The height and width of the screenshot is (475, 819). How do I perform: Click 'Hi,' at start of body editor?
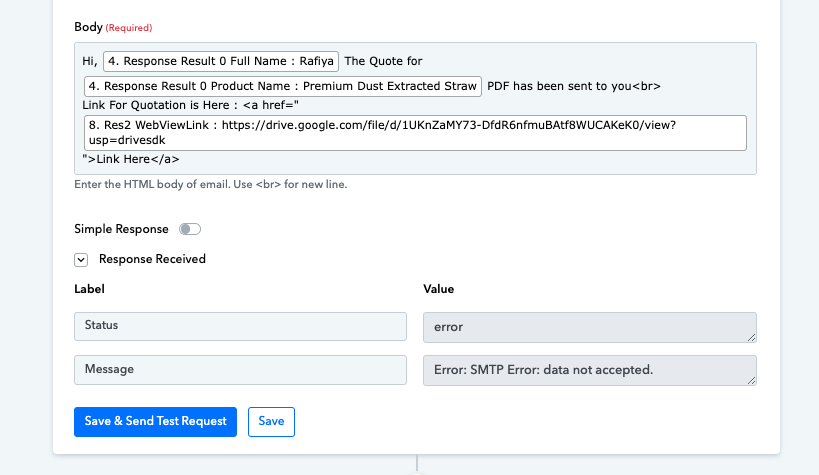[89, 62]
